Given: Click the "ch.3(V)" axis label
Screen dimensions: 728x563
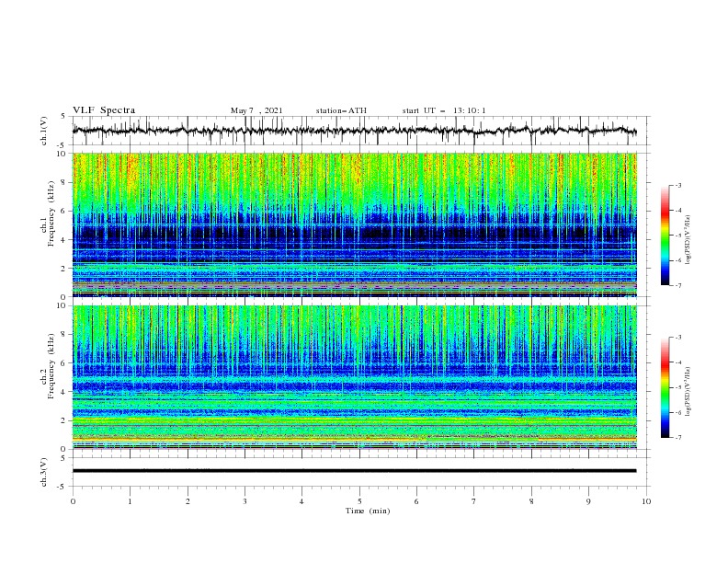Looking at the screenshot, I should [44, 472].
